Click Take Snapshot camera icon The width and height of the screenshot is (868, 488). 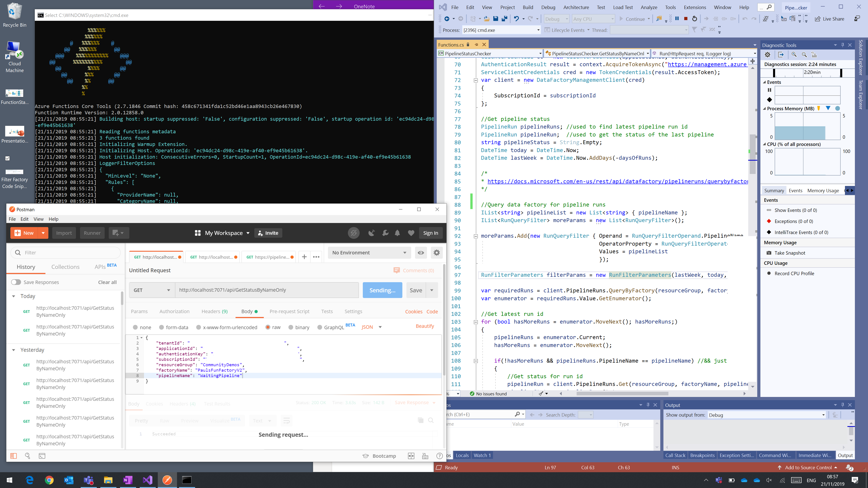click(769, 253)
